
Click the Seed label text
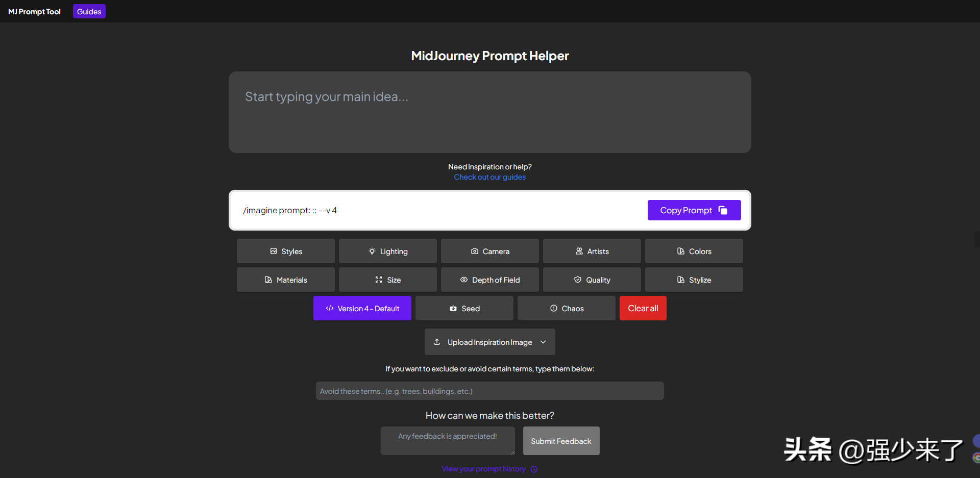[471, 309]
